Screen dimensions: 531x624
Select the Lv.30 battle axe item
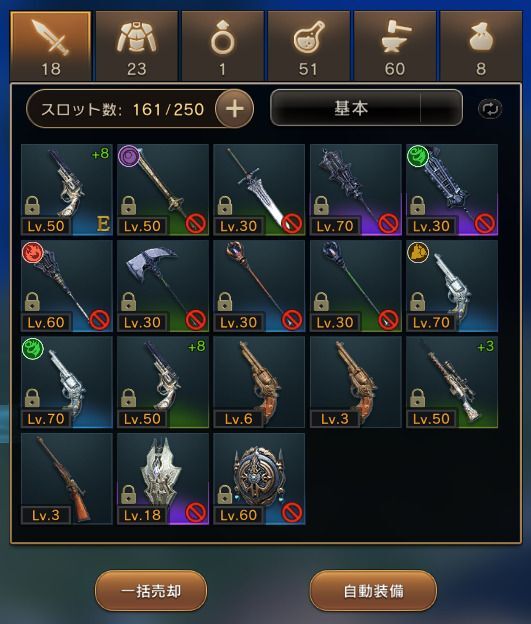point(163,286)
